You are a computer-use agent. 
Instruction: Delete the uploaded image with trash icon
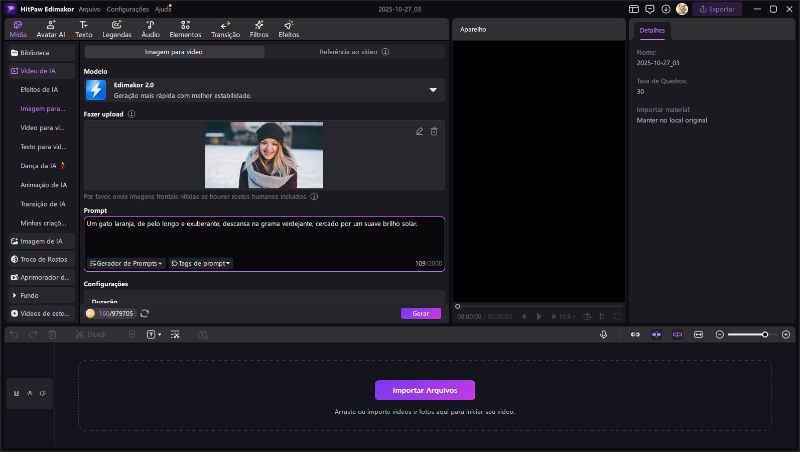[434, 131]
